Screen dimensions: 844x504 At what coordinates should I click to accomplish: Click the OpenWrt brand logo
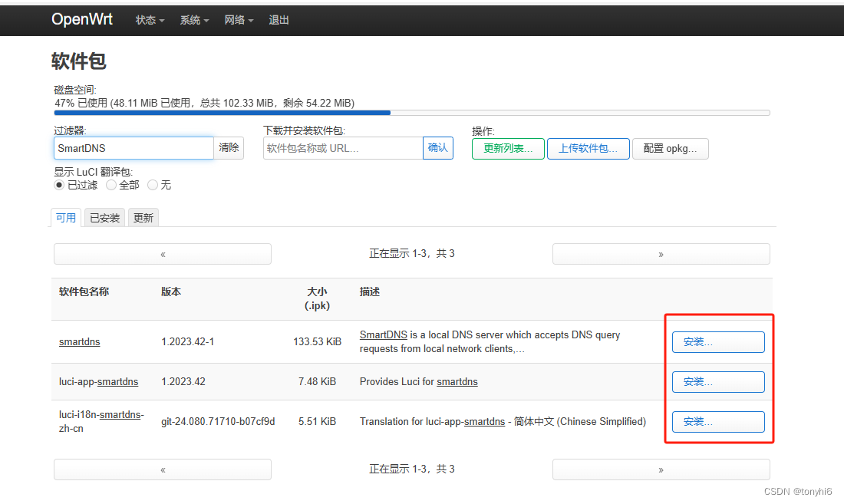point(82,19)
